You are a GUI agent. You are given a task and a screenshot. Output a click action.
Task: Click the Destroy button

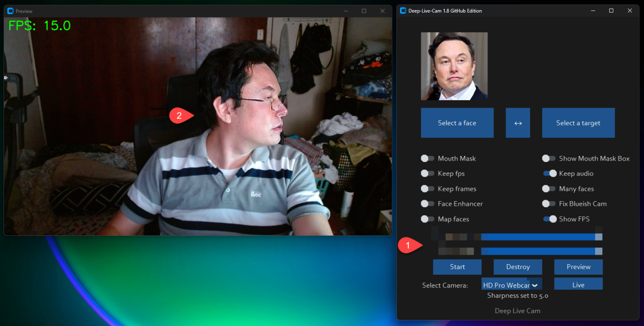point(518,267)
